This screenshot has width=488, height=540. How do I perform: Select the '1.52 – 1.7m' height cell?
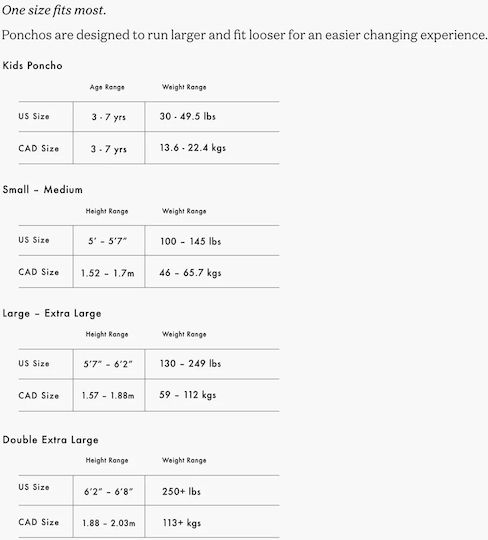[x=107, y=273]
